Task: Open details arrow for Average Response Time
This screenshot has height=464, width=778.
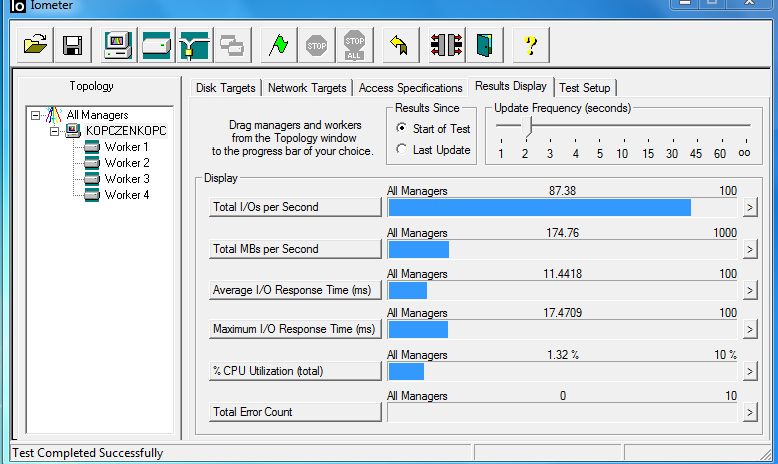Action: pos(750,290)
